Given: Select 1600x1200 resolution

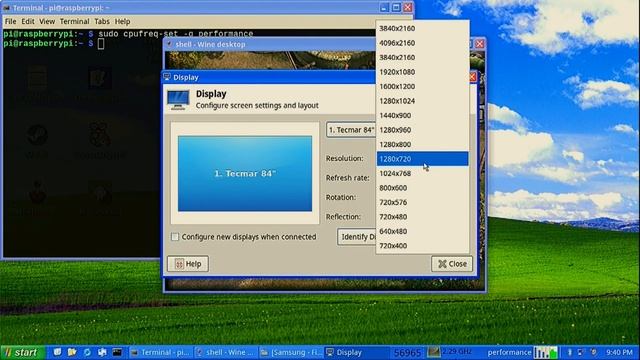Looking at the screenshot, I should point(422,86).
